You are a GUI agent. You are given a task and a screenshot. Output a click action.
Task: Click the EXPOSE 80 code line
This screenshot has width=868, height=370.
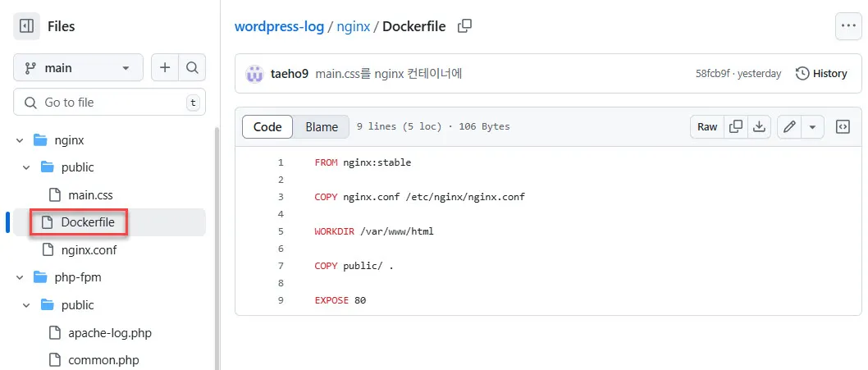[340, 301]
